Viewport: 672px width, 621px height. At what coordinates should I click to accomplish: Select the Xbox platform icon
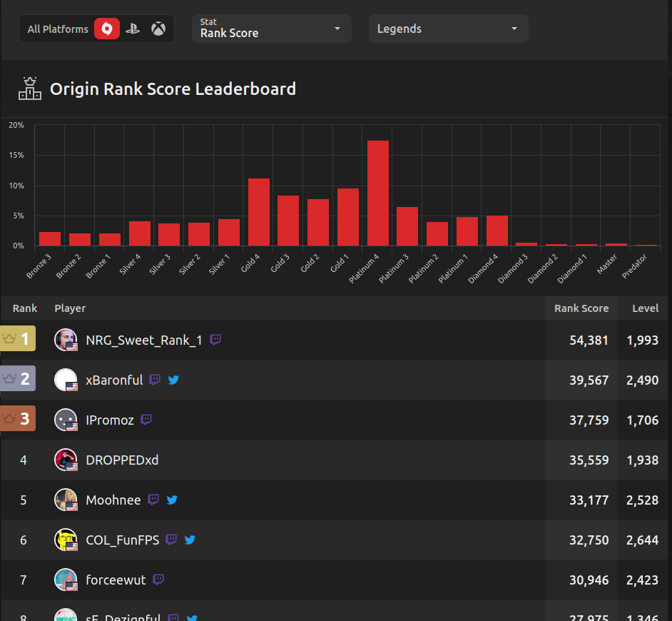[158, 29]
